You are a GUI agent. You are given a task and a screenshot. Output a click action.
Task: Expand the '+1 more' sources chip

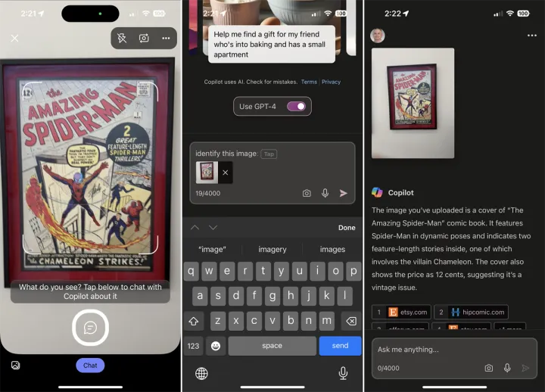pyautogui.click(x=510, y=328)
